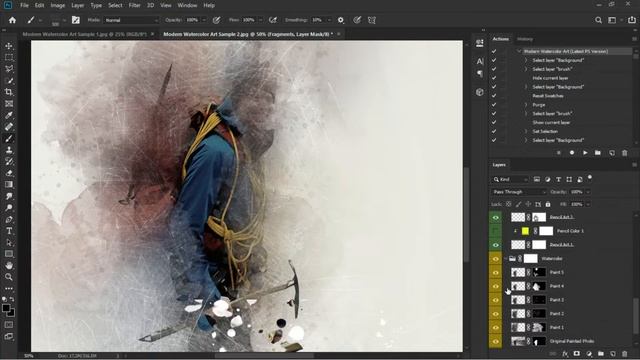640x360 pixels.
Task: Click the yellow Pencil Color 1 fill swatch
Action: [525, 231]
